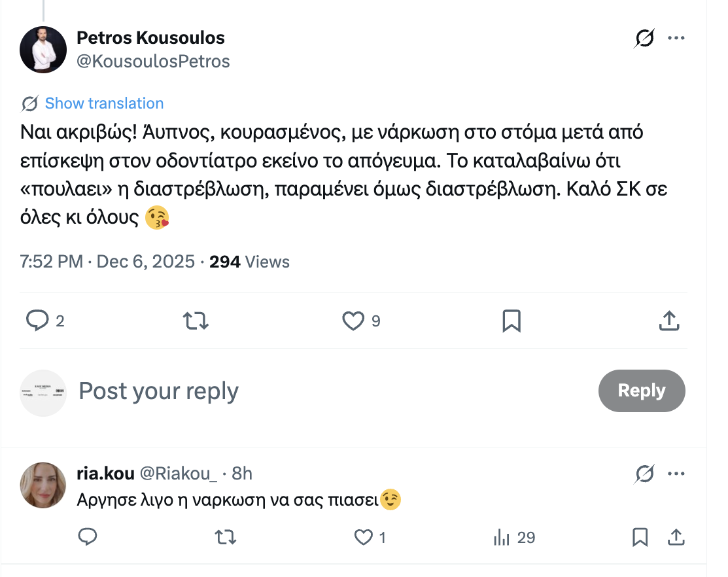Select the repost icon on Petros's tweet

195,321
